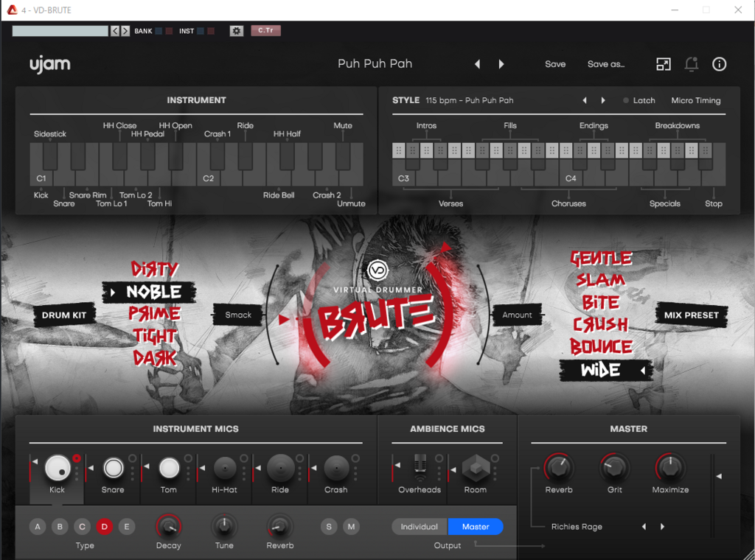Adjust the kick channel Reverb knob

tap(279, 527)
